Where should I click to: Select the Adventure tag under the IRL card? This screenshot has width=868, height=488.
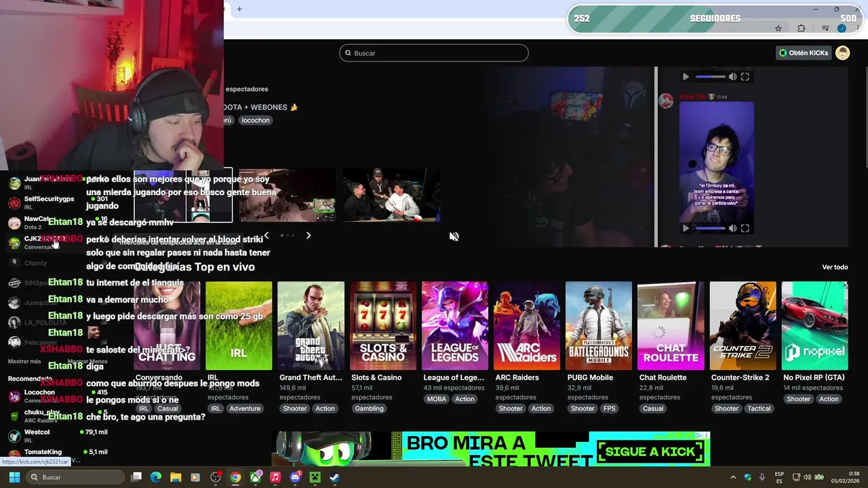(x=245, y=409)
